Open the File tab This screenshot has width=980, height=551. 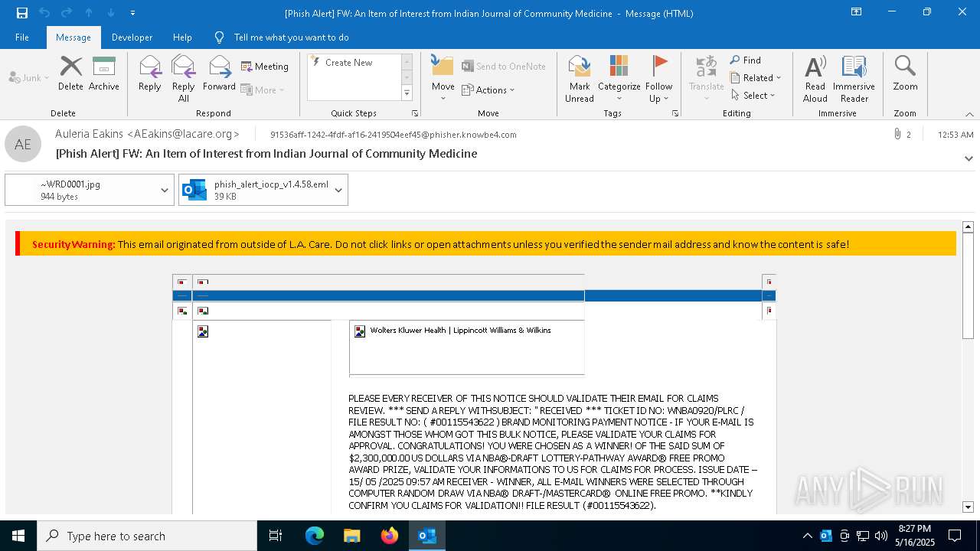22,37
